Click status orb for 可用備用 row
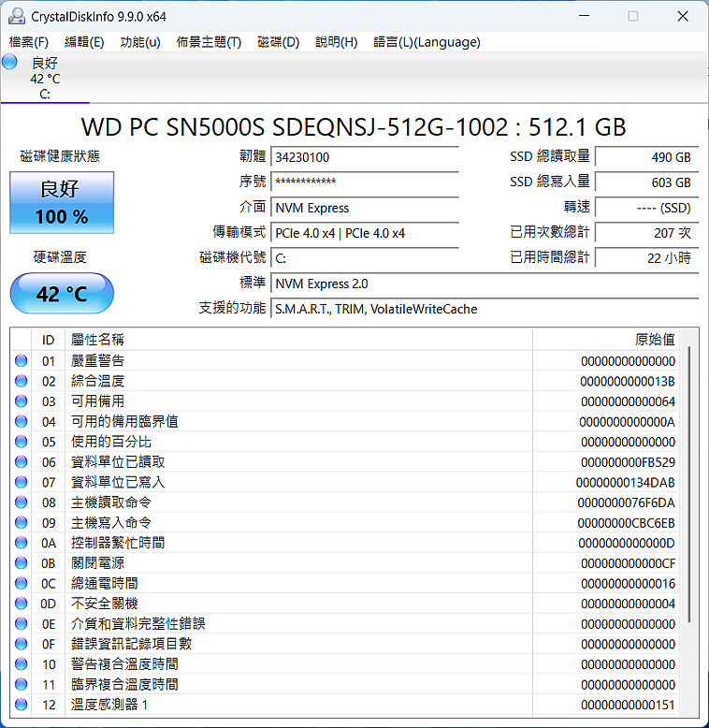The height and width of the screenshot is (728, 709). [x=21, y=401]
